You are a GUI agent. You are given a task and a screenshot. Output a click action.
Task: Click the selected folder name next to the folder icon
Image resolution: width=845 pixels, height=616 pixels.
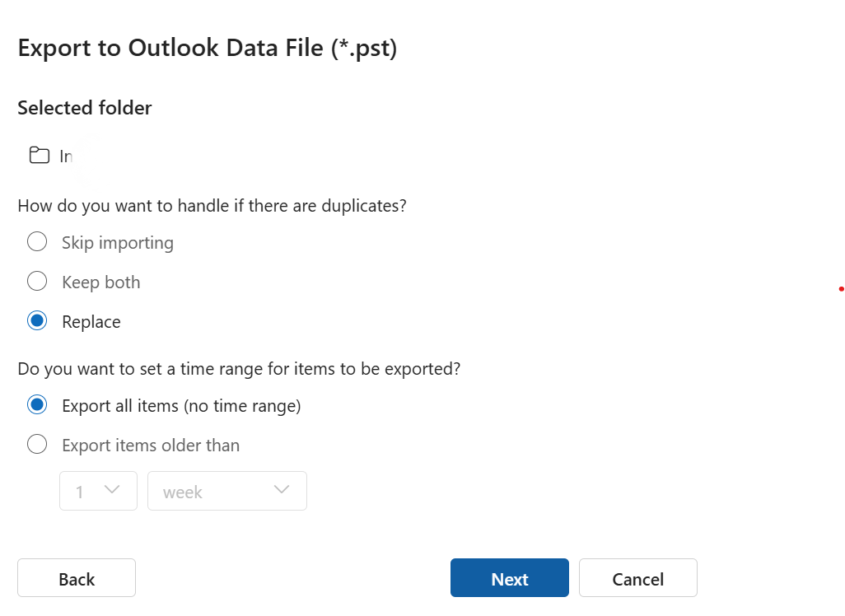[66, 156]
